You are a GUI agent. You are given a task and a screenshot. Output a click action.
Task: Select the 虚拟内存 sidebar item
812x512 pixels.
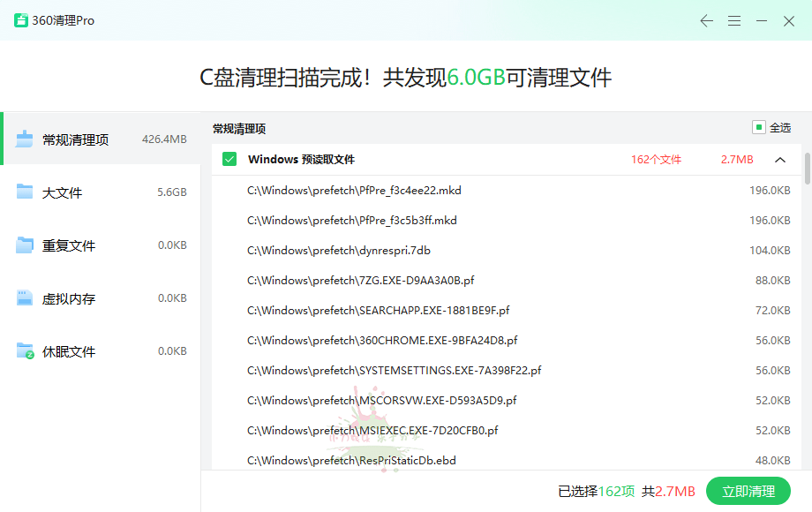[x=69, y=298]
